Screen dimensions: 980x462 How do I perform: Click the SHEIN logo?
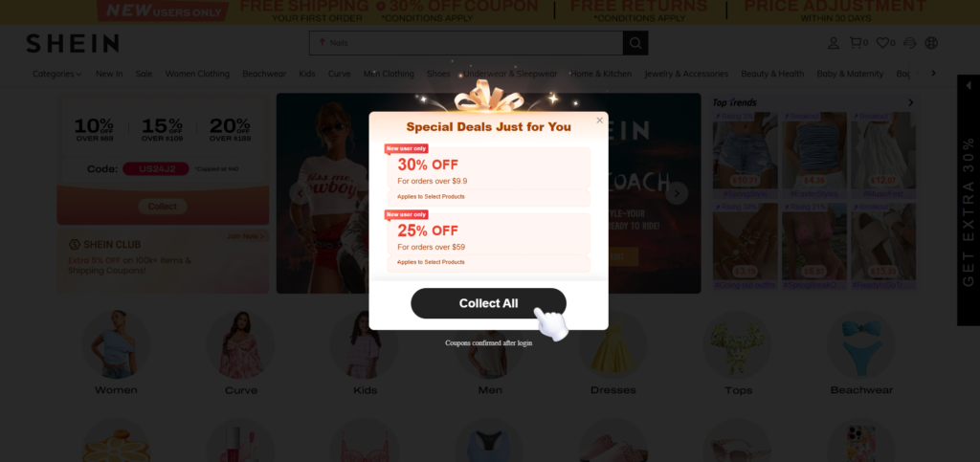[73, 44]
